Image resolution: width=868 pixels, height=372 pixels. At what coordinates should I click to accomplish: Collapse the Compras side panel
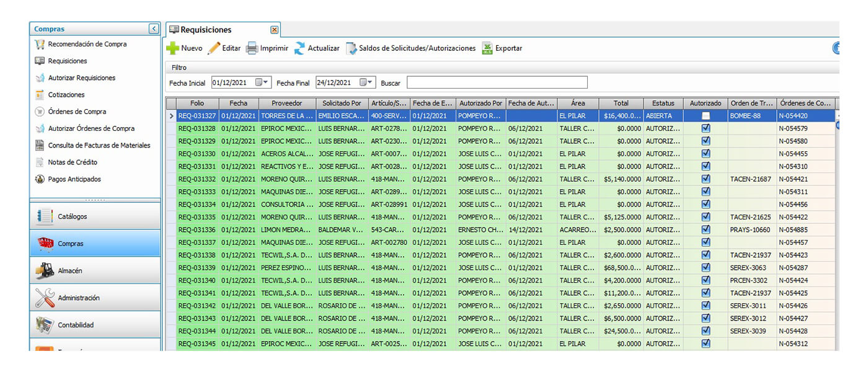(x=154, y=29)
